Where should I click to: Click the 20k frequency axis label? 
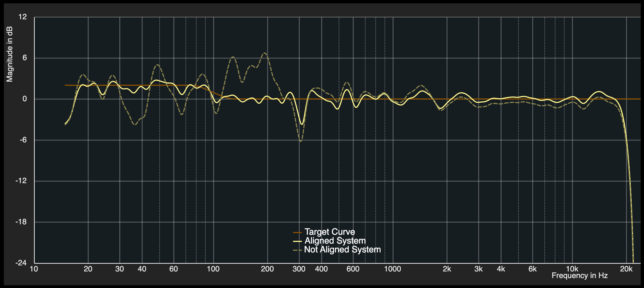[x=626, y=269]
